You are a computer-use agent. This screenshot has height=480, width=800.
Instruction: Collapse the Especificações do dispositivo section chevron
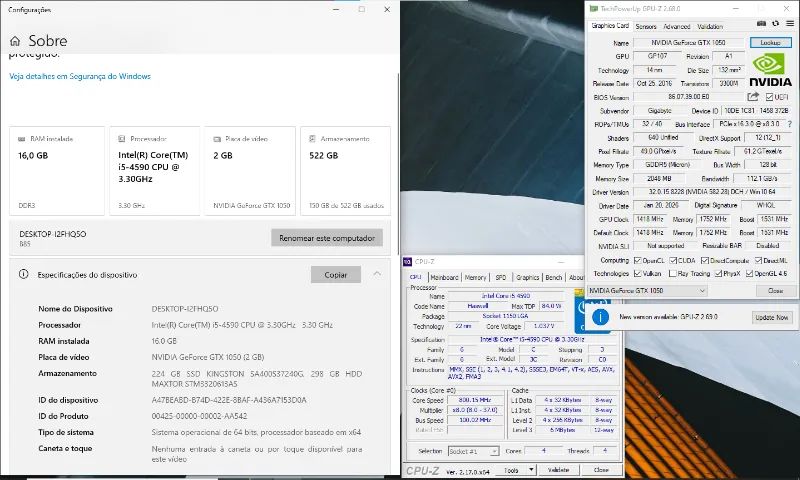tap(377, 274)
